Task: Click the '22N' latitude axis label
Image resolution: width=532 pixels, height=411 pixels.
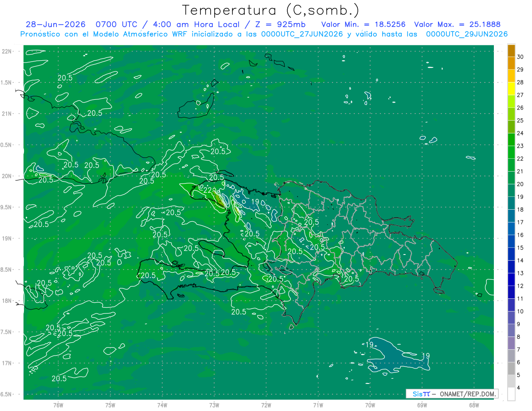Action: [7, 51]
